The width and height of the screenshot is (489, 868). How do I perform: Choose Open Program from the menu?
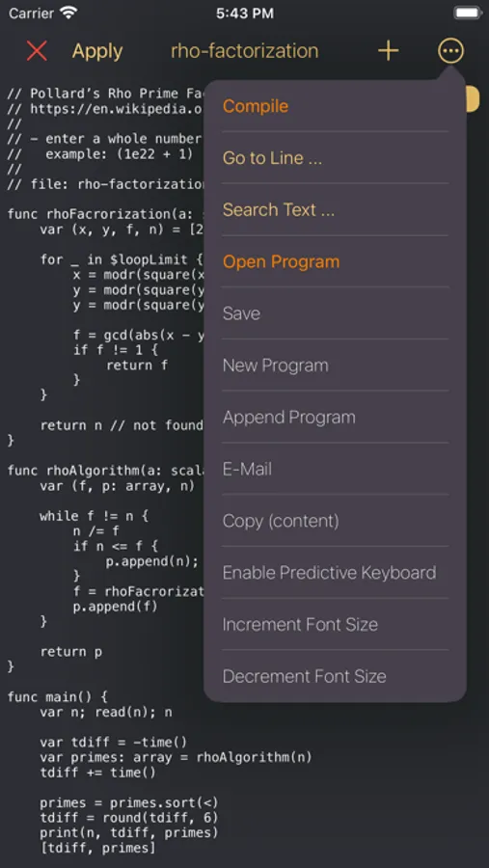(x=335, y=261)
